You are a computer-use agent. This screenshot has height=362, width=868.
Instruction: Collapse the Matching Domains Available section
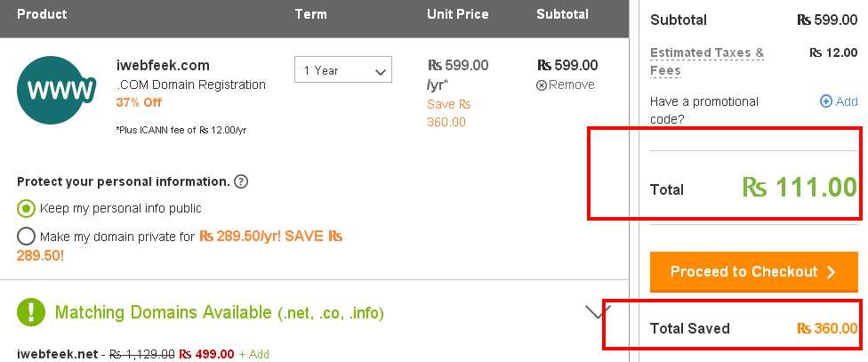pos(598,311)
